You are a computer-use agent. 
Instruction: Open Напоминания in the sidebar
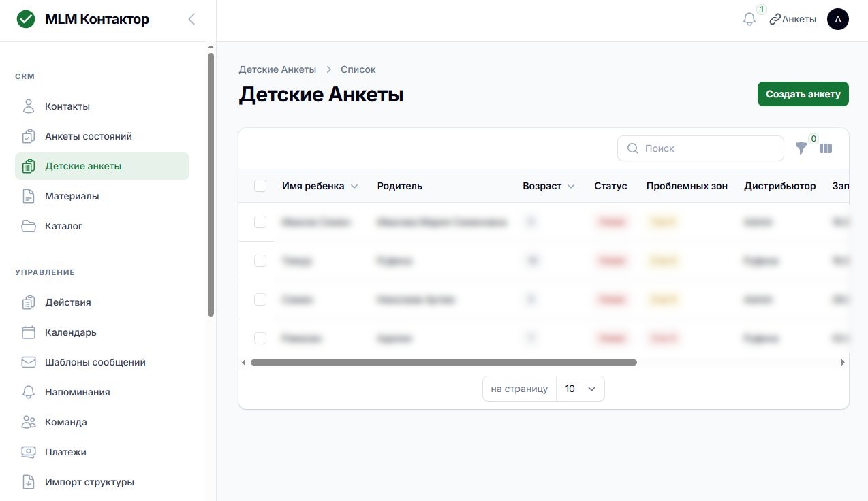[102, 392]
